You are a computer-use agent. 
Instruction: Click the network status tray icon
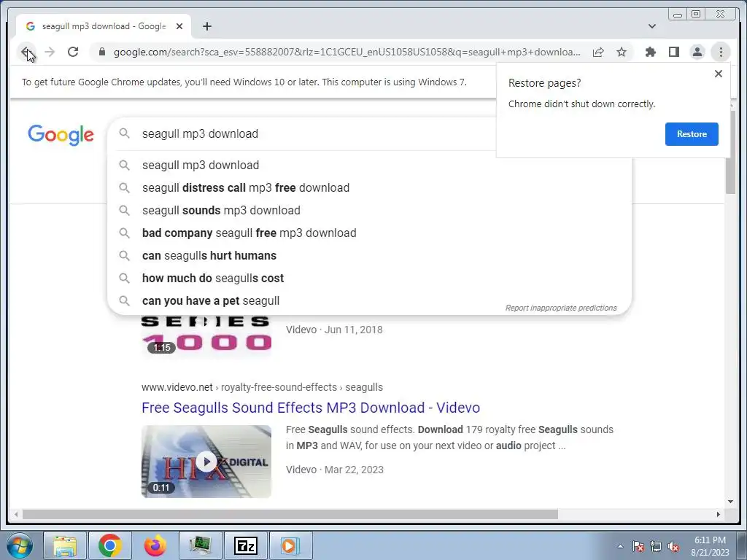pyautogui.click(x=656, y=546)
